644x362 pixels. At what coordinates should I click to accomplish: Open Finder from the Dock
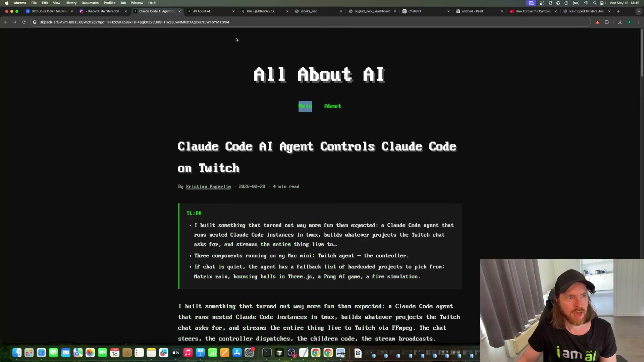(x=17, y=353)
